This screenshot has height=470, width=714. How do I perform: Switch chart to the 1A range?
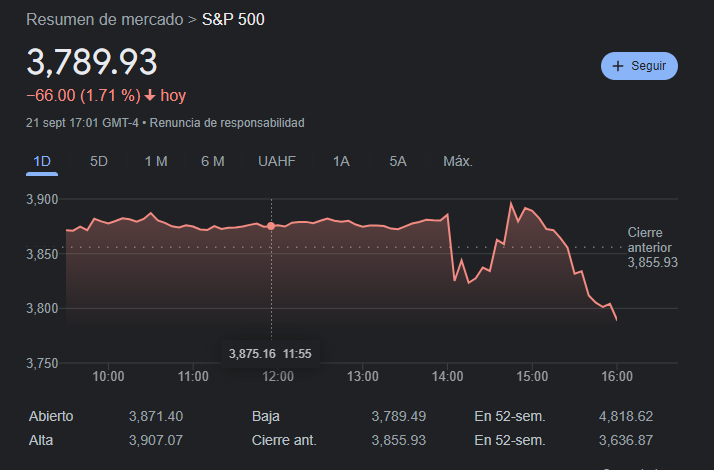point(341,161)
